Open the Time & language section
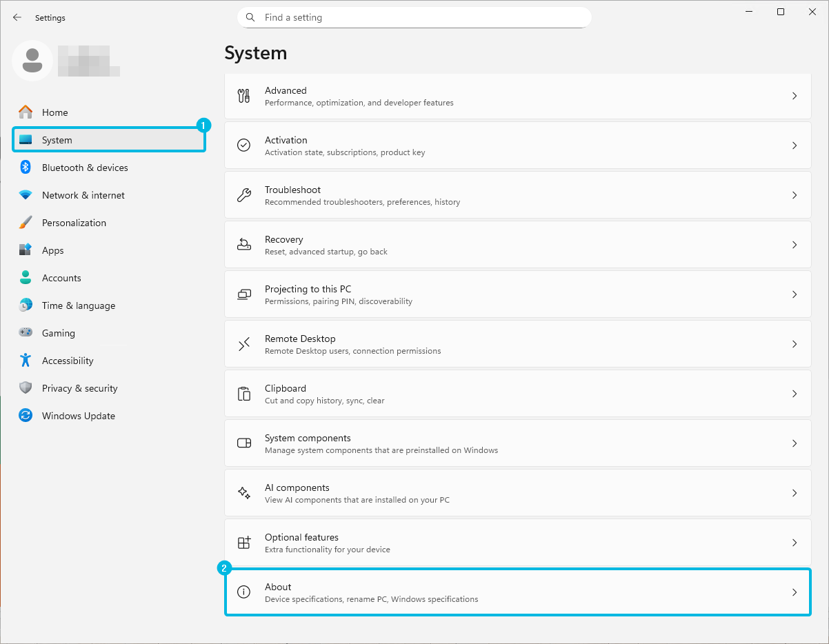The image size is (829, 644). (109, 305)
